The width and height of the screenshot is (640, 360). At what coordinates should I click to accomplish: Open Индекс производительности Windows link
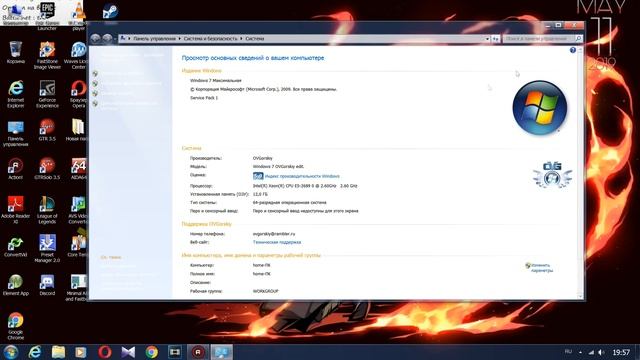[x=302, y=176]
